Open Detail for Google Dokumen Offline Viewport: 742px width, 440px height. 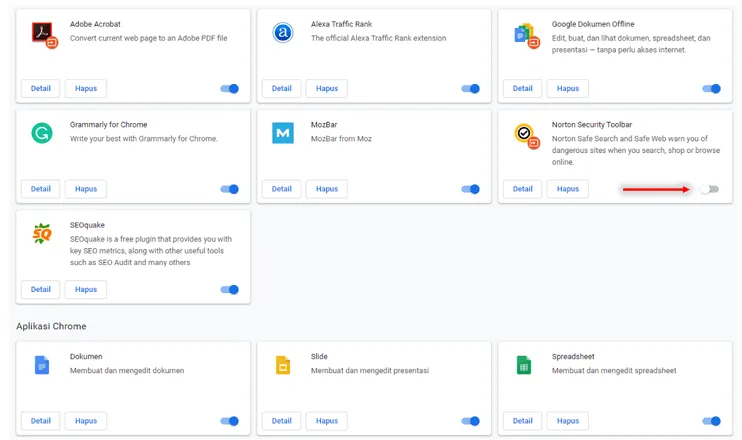click(522, 88)
